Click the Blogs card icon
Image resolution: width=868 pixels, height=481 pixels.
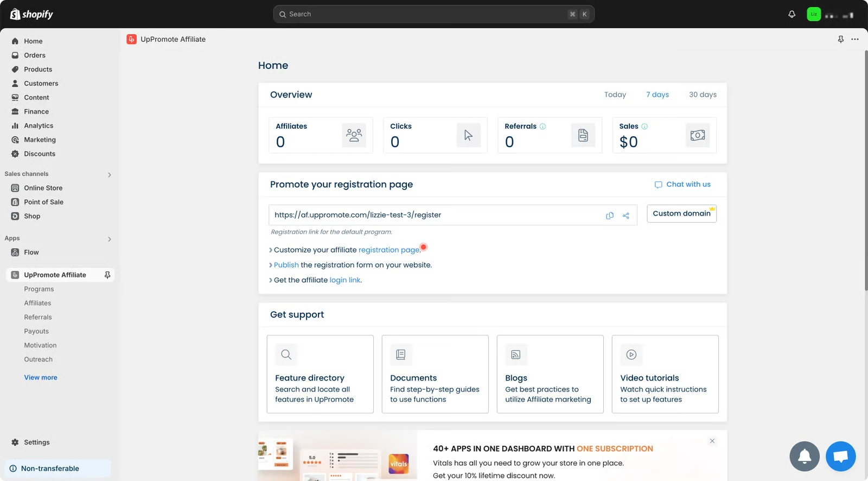click(x=516, y=355)
